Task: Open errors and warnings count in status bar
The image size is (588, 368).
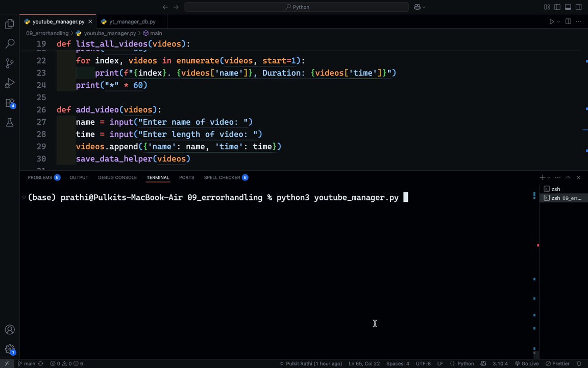Action: [67, 363]
